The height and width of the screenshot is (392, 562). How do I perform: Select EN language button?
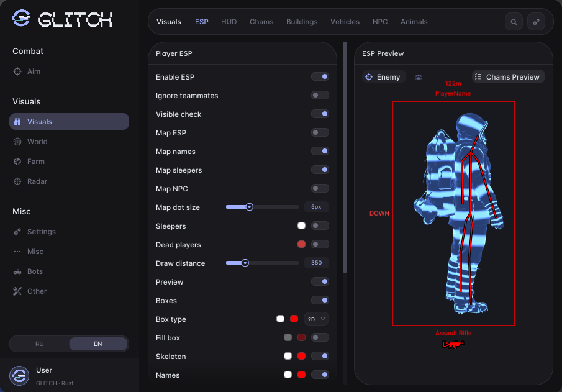pos(98,344)
